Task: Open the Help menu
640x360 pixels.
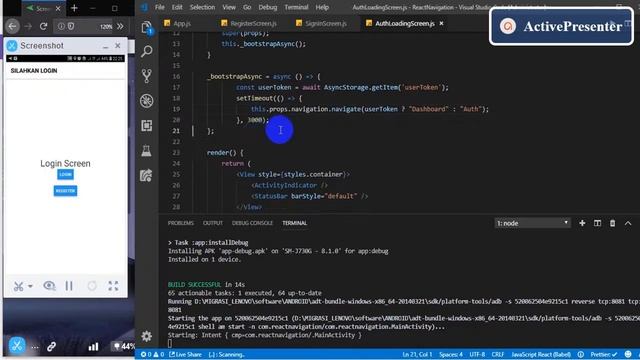Action: point(322,7)
